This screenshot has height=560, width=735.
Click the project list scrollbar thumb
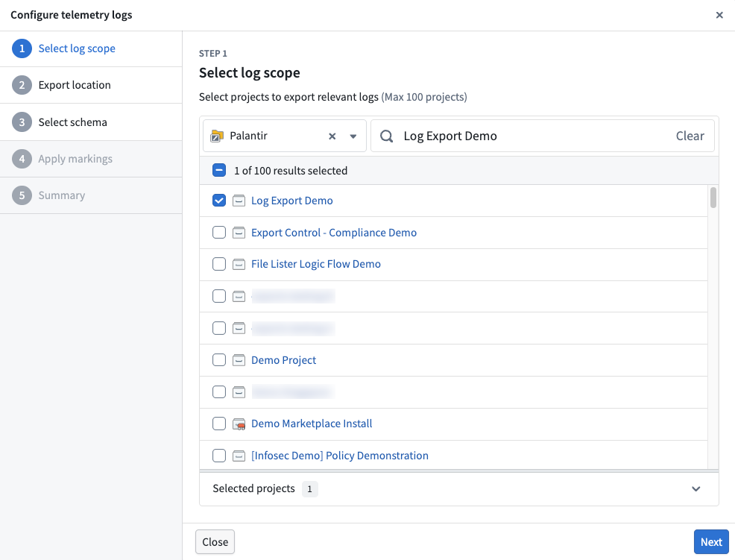pos(713,198)
